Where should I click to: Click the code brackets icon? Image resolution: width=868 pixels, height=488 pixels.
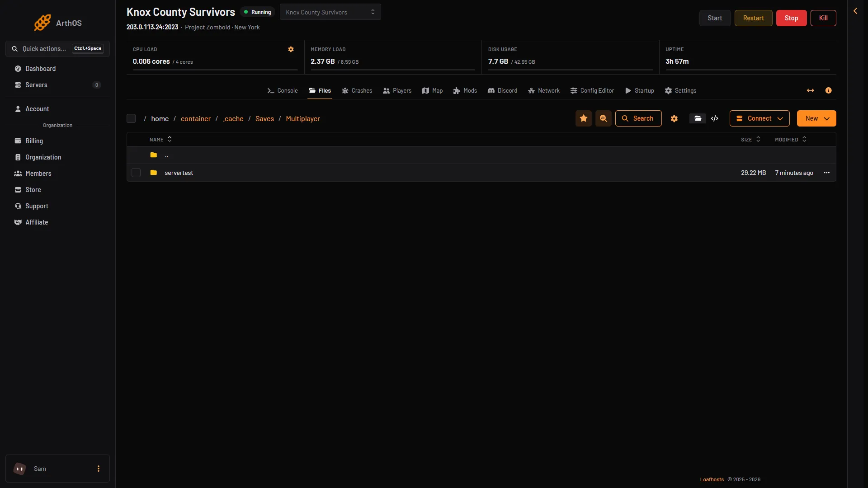[715, 118]
